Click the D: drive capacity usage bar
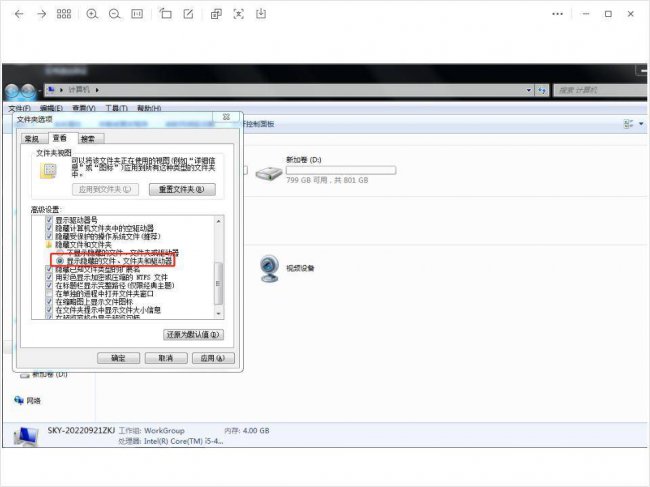Viewport: 650px width, 487px height. point(341,170)
